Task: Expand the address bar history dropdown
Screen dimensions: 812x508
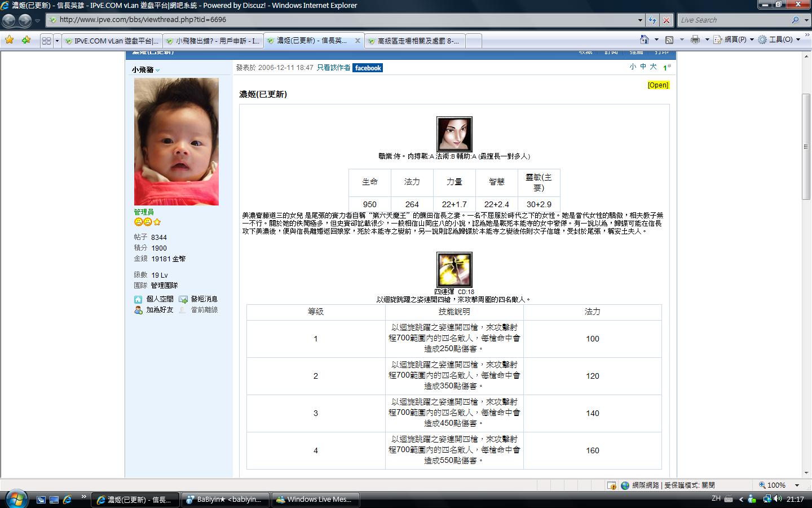Action: click(640, 20)
